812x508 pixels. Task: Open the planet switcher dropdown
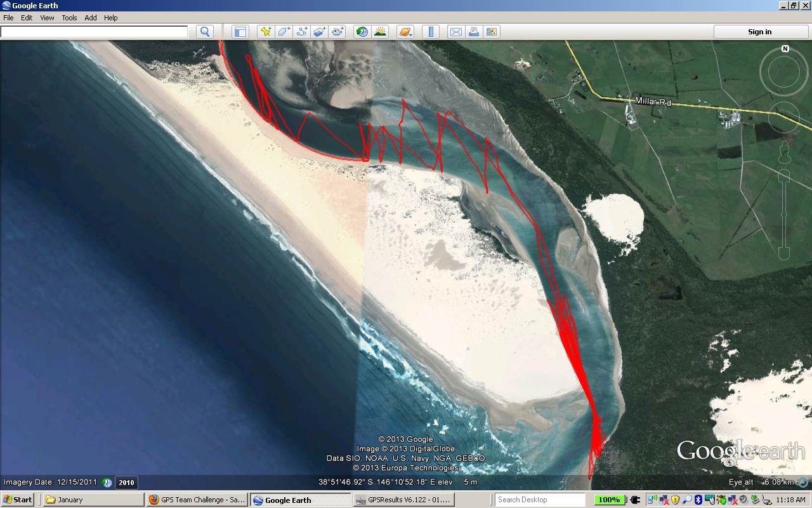[x=405, y=32]
